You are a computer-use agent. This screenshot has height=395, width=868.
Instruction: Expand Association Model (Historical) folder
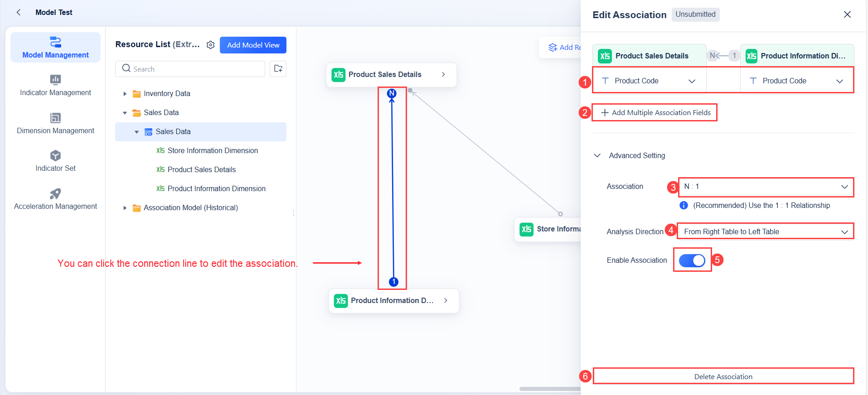click(125, 208)
